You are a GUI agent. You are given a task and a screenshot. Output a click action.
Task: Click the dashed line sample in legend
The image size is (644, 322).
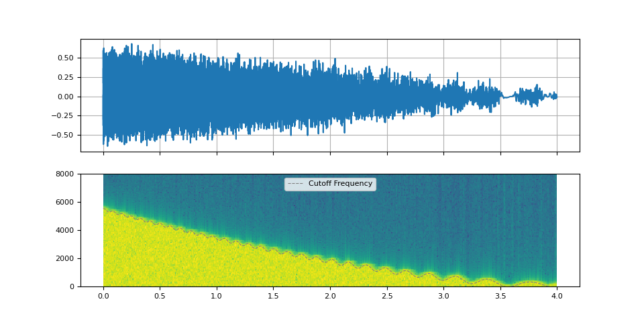(x=296, y=184)
